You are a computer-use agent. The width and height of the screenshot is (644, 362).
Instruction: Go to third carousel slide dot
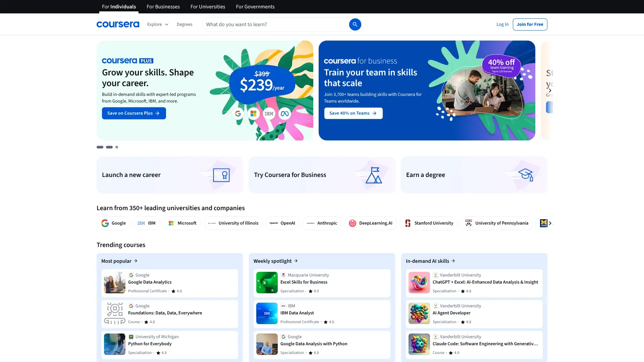(x=117, y=147)
